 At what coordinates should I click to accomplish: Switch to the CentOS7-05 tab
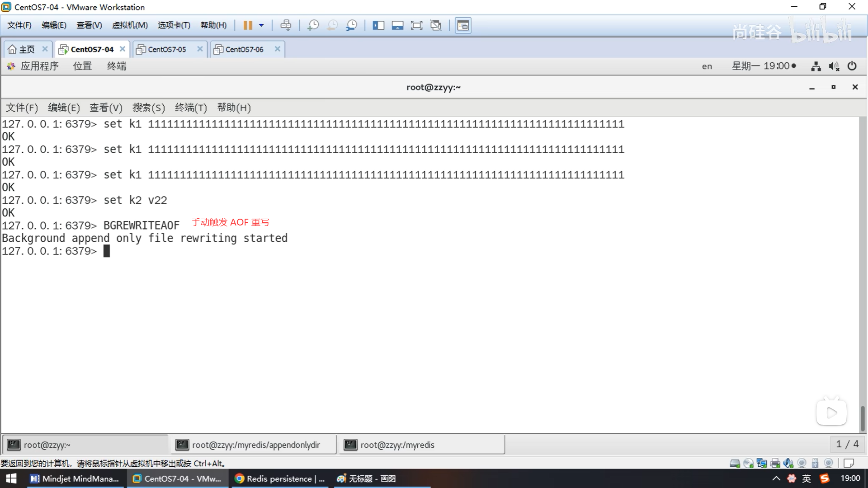[x=167, y=49]
